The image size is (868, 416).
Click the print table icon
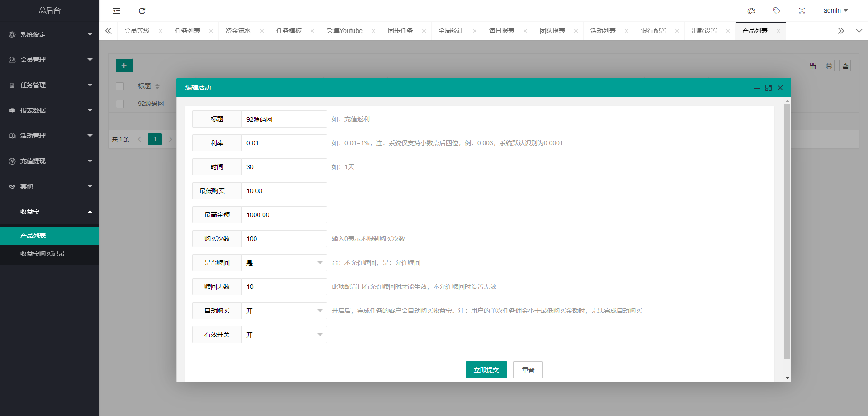click(829, 66)
